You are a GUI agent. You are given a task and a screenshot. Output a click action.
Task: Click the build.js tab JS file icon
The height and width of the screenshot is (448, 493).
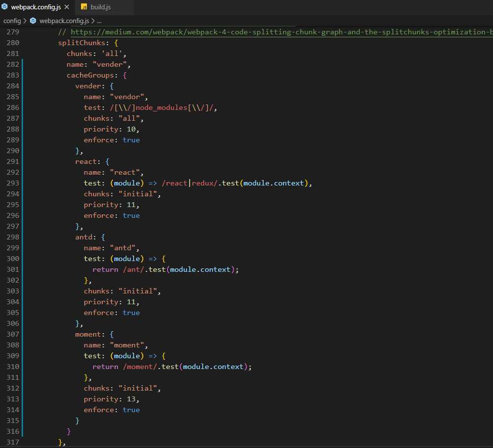point(84,7)
